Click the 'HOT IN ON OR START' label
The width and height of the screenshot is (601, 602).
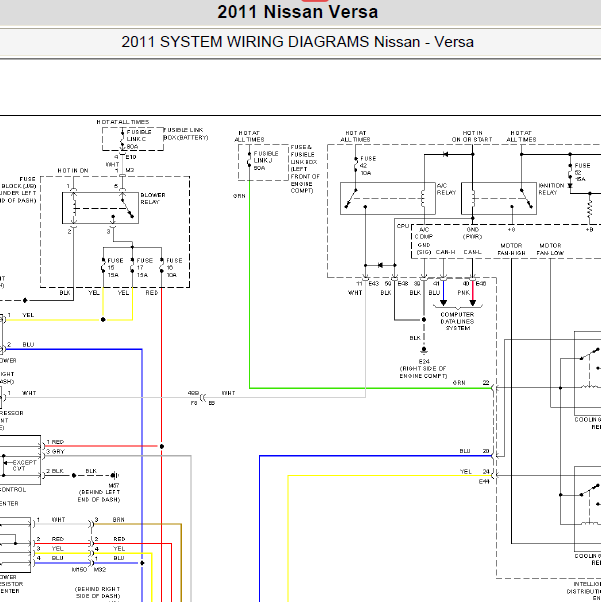(472, 136)
